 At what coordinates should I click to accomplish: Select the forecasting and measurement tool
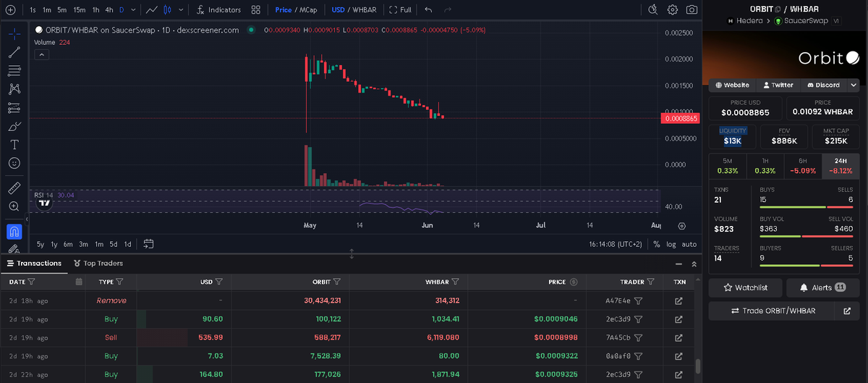point(14,108)
